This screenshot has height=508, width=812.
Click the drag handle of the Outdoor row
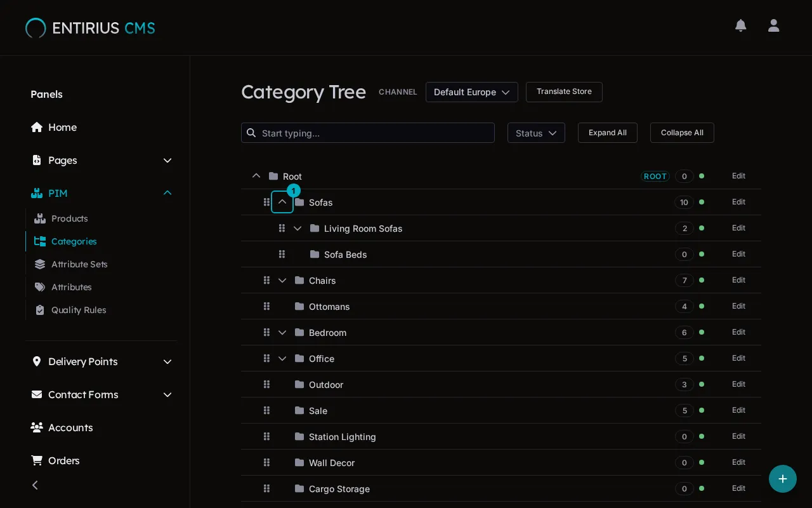coord(266,384)
